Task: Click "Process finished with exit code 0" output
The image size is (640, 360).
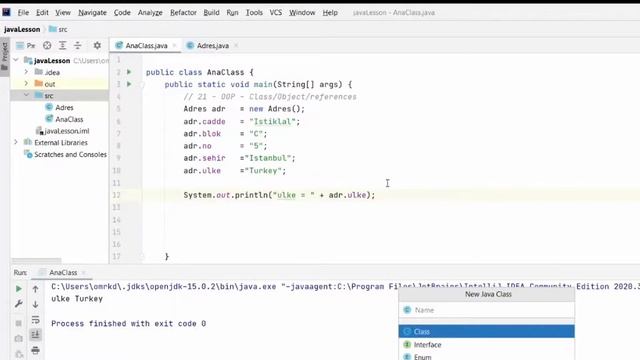Action: coord(129,324)
